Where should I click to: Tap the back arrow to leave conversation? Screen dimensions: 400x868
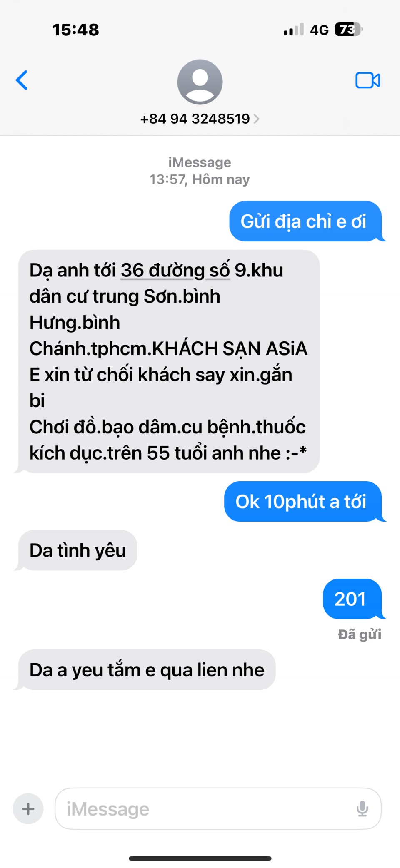click(x=22, y=80)
